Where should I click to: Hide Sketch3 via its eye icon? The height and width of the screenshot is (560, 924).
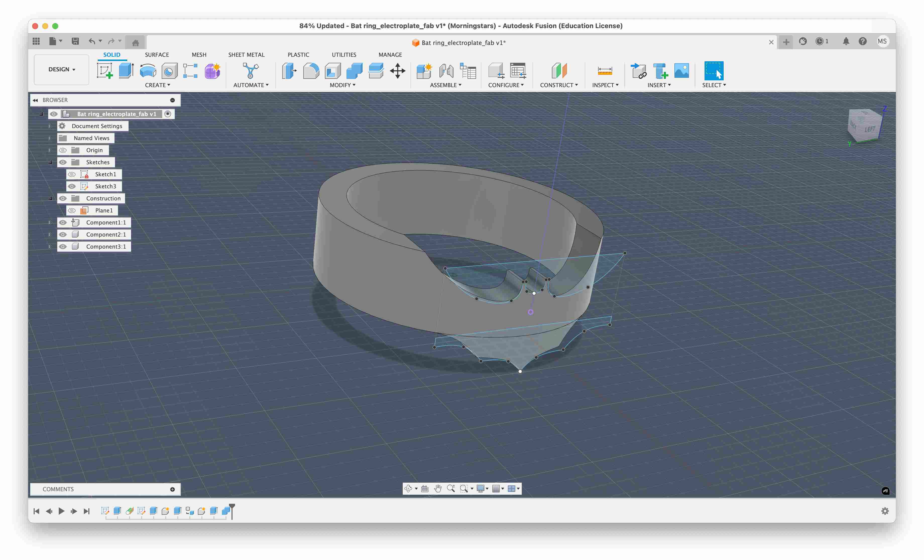(72, 186)
